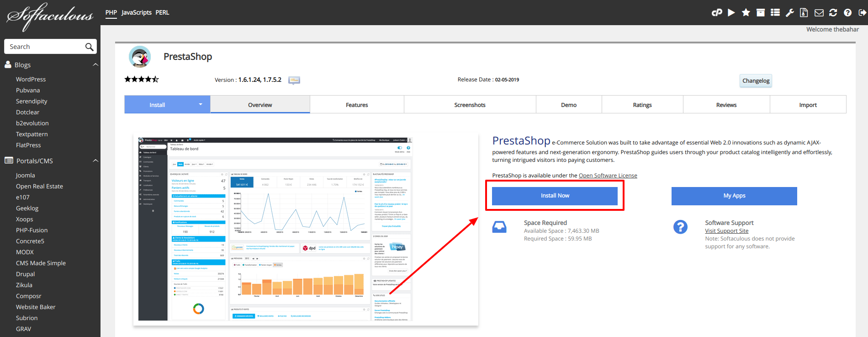Open Pubvana in the sidebar
Screen dimensions: 868x337
point(28,90)
